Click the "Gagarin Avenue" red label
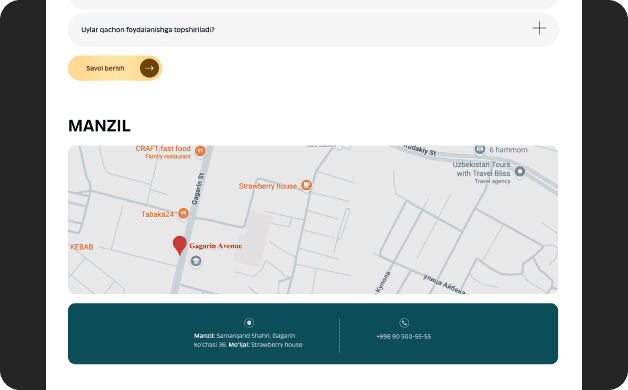The width and height of the screenshot is (628, 390). [215, 246]
